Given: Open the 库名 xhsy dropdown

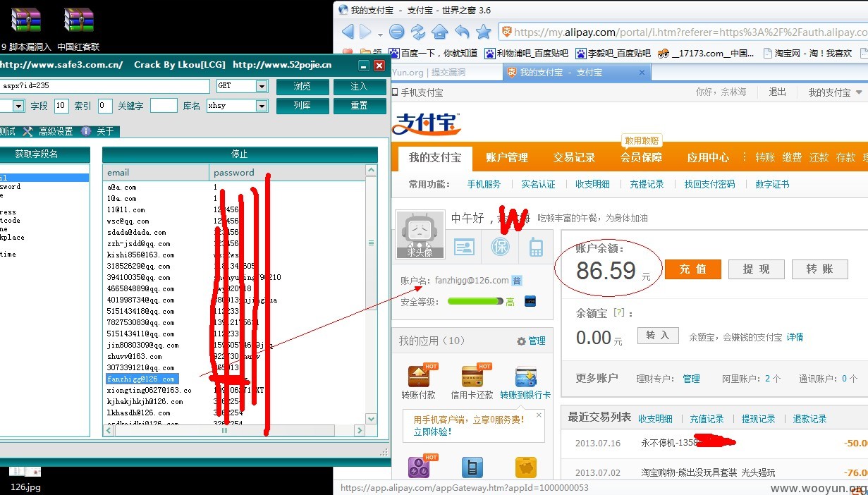Looking at the screenshot, I should click(x=262, y=106).
